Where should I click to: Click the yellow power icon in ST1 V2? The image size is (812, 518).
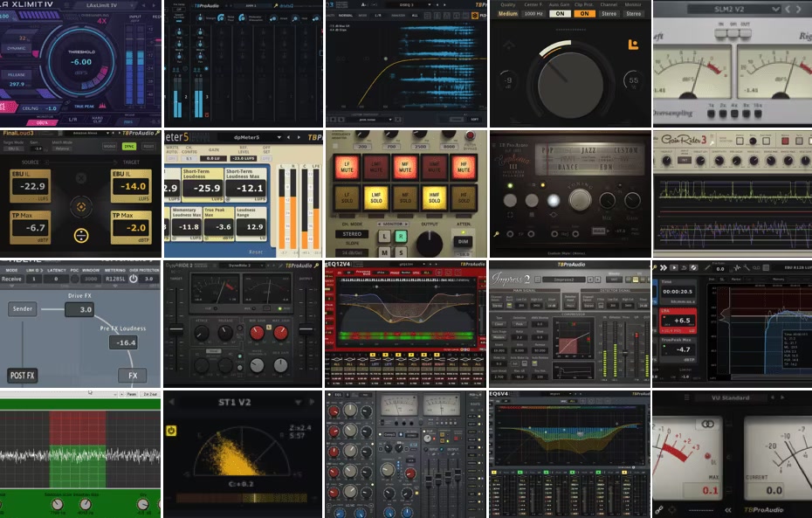[171, 431]
